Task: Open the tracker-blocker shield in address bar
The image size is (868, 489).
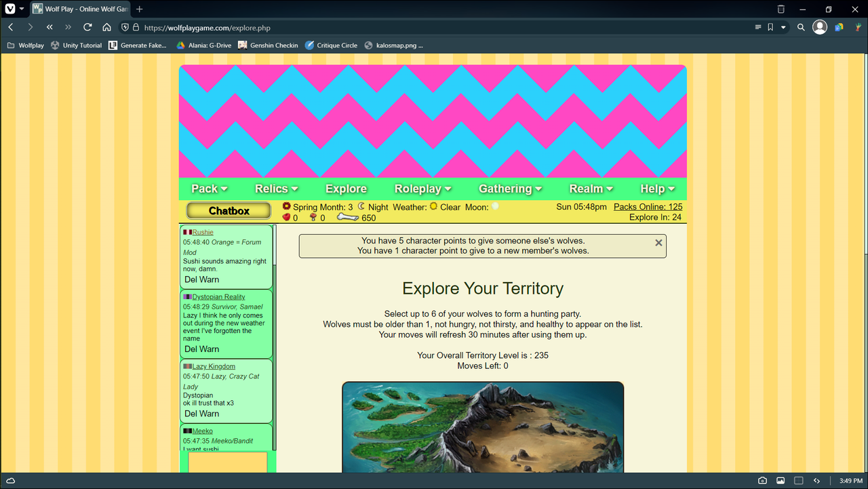Action: tap(124, 28)
